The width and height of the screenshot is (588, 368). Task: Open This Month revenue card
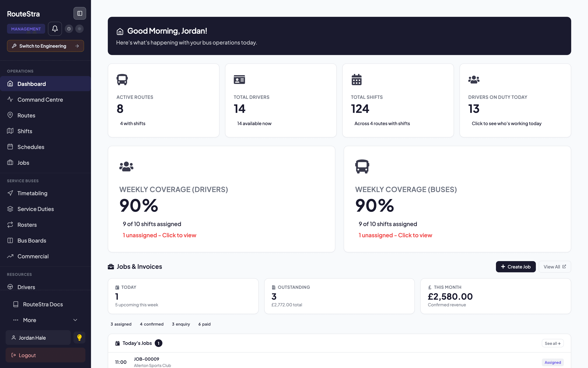(x=496, y=296)
